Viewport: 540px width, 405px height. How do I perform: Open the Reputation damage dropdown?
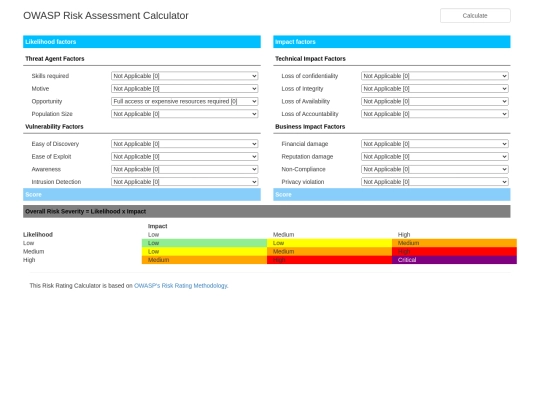[435, 156]
